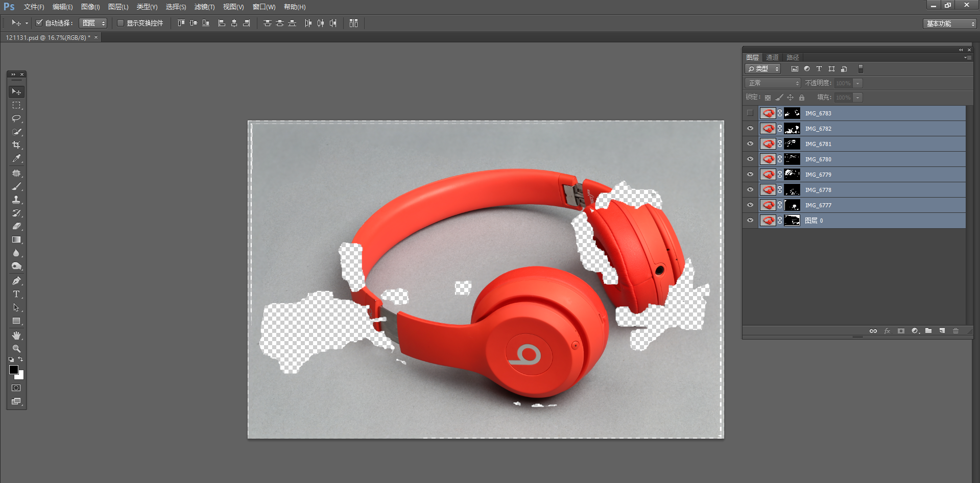Create a new layer
This screenshot has width=980, height=483.
(x=942, y=331)
